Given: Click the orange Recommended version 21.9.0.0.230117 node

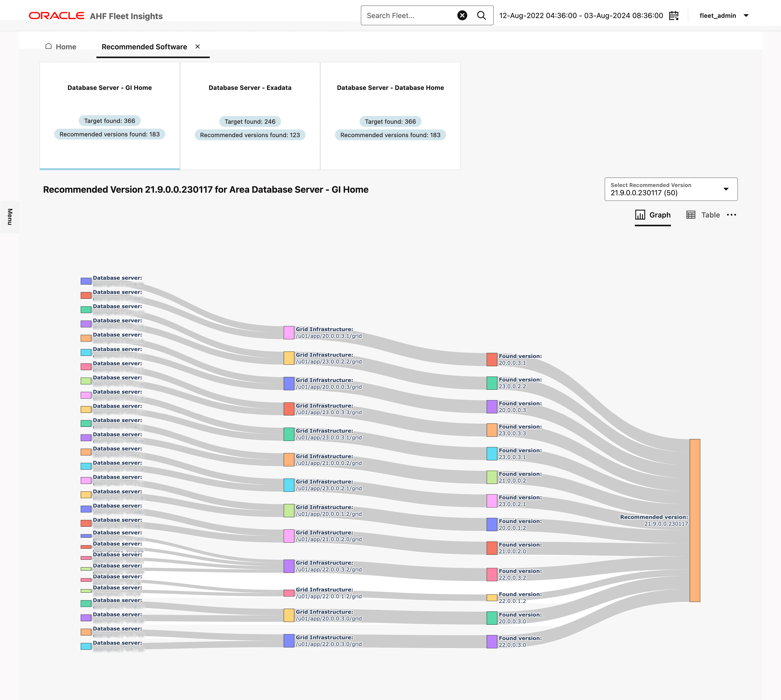Looking at the screenshot, I should pos(694,520).
